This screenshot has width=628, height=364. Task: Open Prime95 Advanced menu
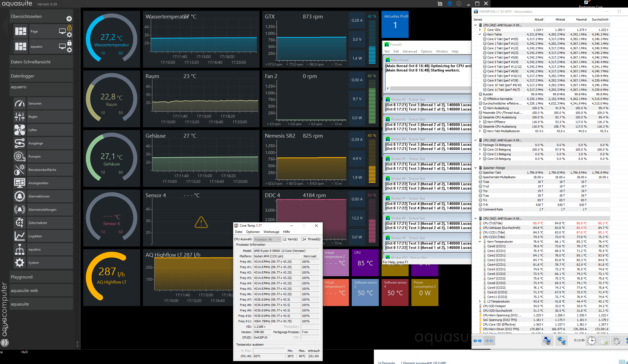point(410,51)
